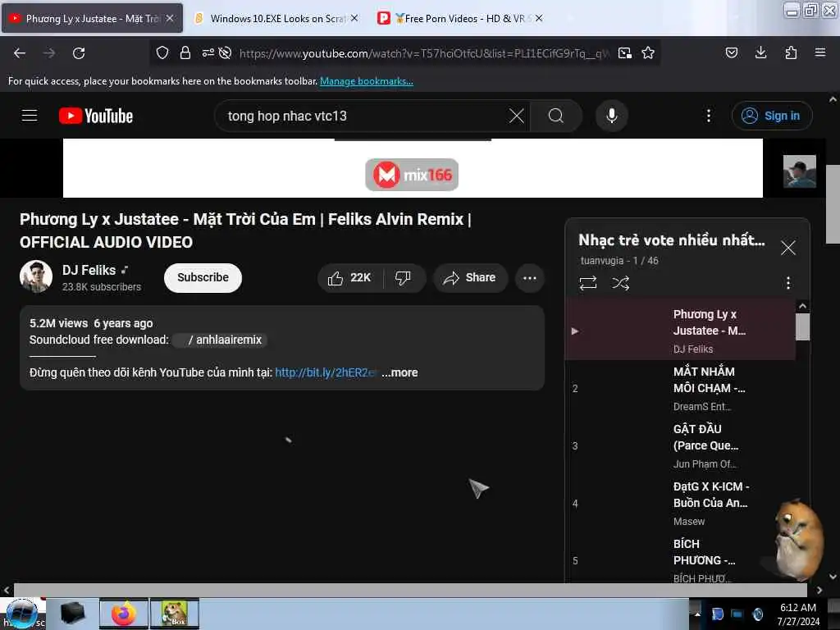840x630 pixels.
Task: Open the YouTube guide menu
Action: pyautogui.click(x=30, y=116)
